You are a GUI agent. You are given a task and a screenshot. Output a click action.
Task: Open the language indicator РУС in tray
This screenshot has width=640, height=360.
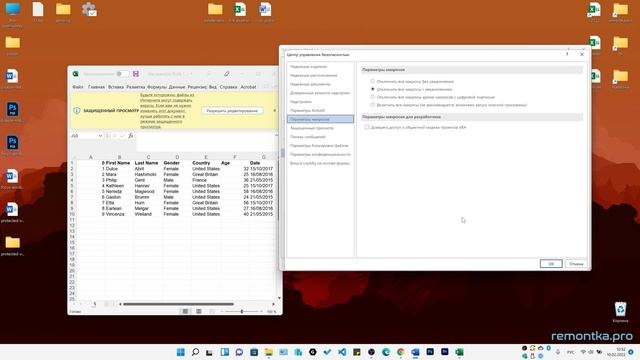[x=571, y=352]
